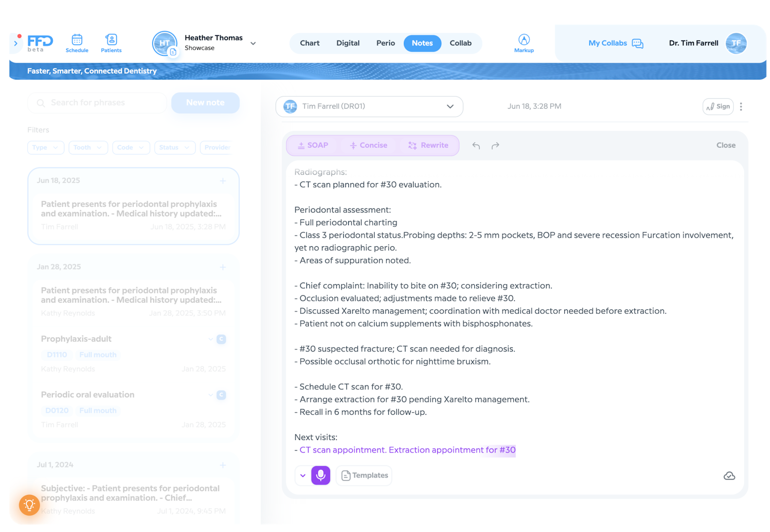This screenshot has width=770, height=532.
Task: Add entry to Jan 28, 2025 group
Action: (x=222, y=267)
